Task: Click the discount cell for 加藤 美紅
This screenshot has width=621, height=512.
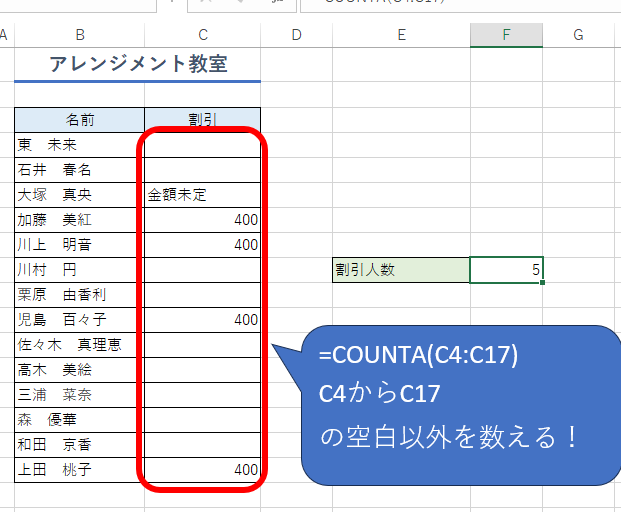Action: [x=202, y=220]
